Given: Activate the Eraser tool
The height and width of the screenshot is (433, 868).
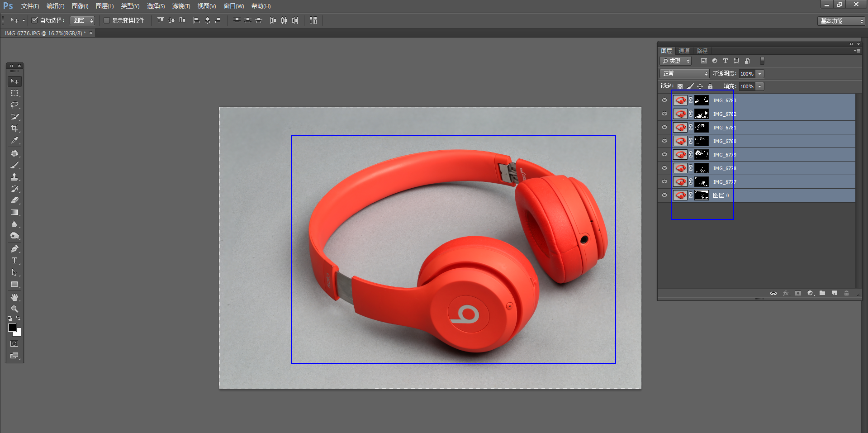Looking at the screenshot, I should (14, 200).
